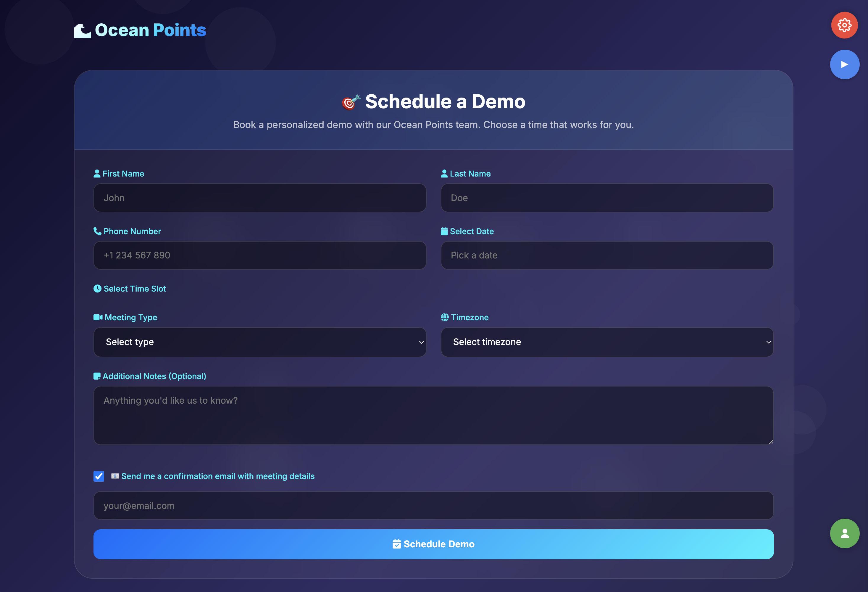Viewport: 868px width, 592px height.
Task: Click the person icon beside Last Name
Action: pos(444,174)
